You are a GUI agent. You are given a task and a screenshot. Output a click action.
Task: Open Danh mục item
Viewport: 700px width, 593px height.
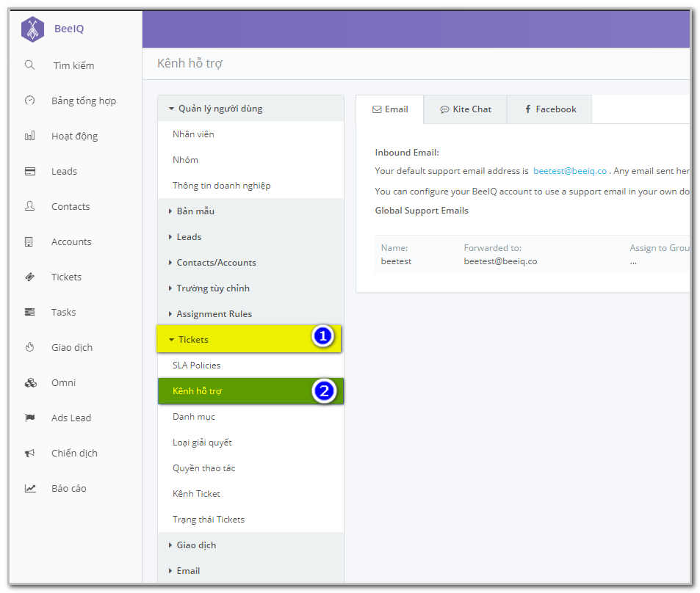pyautogui.click(x=251, y=417)
